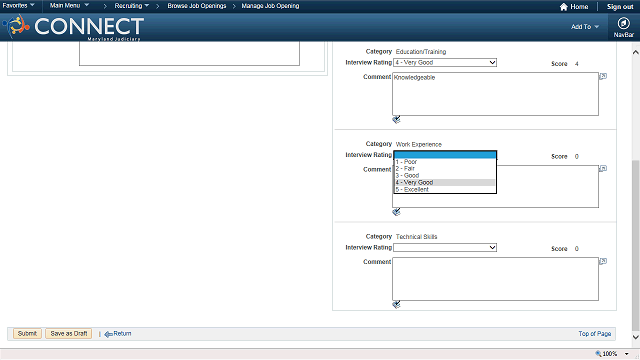640x360 pixels.
Task: Click the Save as Draft button
Action: (x=69, y=333)
